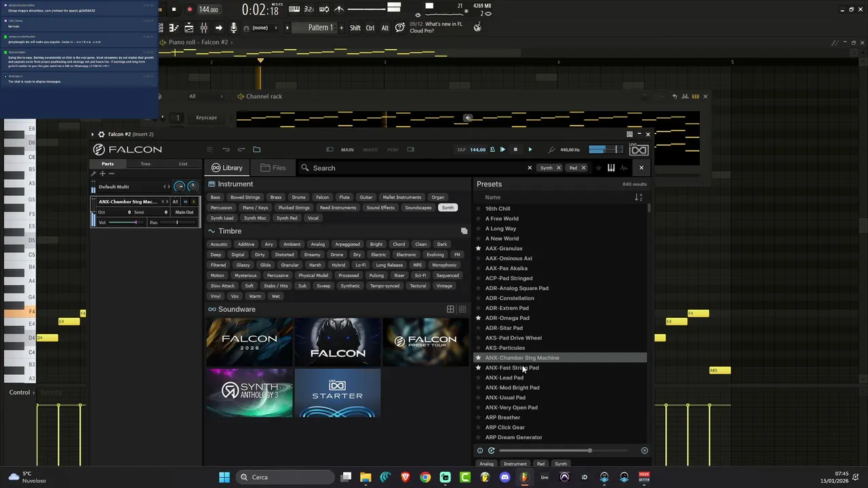Switch Falcon to MIXER view
Screen dimensions: 868x488
[370, 150]
